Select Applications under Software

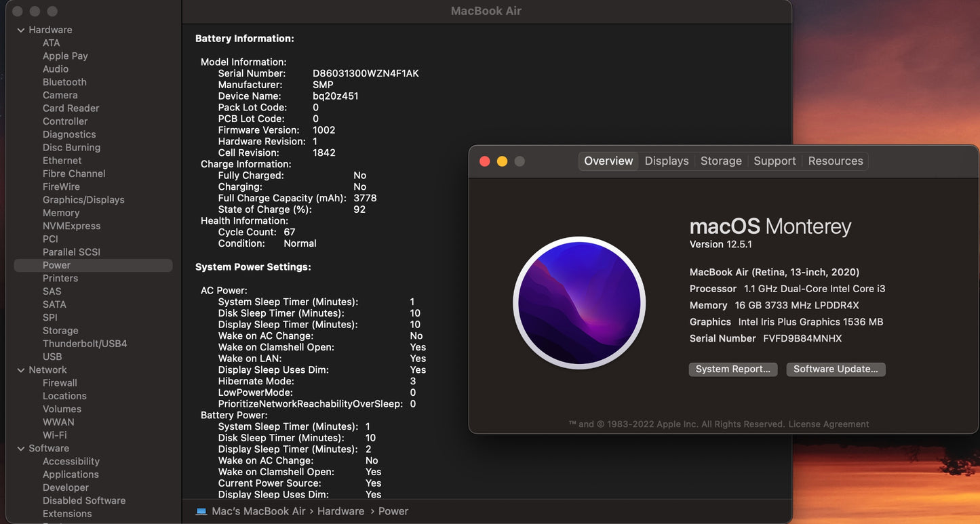(71, 475)
